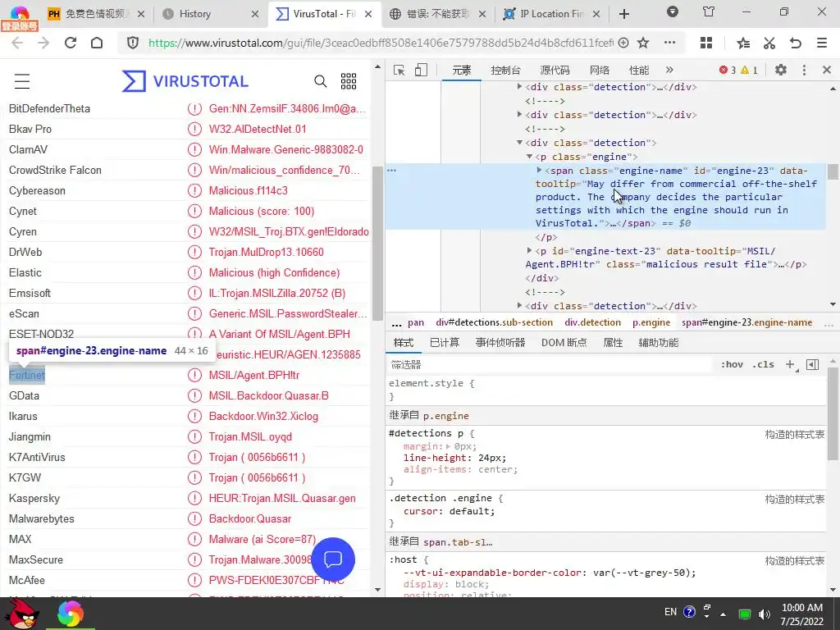Select div.detection breadcrumb
The image size is (840, 630).
[x=592, y=322]
